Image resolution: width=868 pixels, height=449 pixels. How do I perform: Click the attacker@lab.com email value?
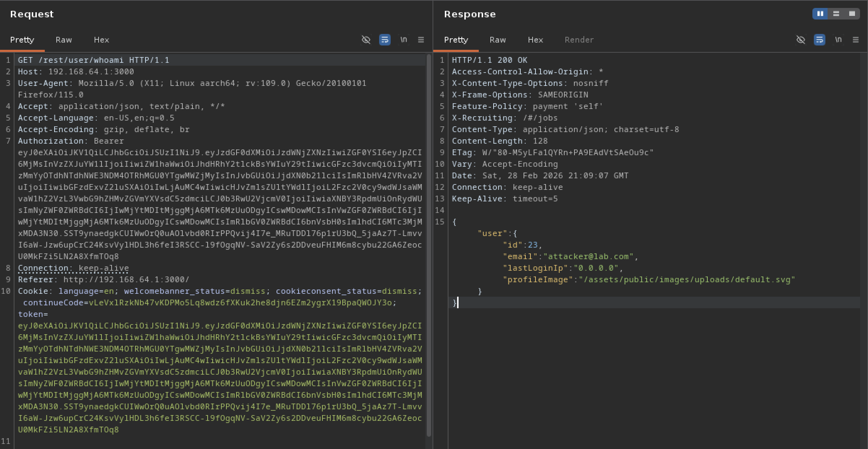(x=588, y=256)
